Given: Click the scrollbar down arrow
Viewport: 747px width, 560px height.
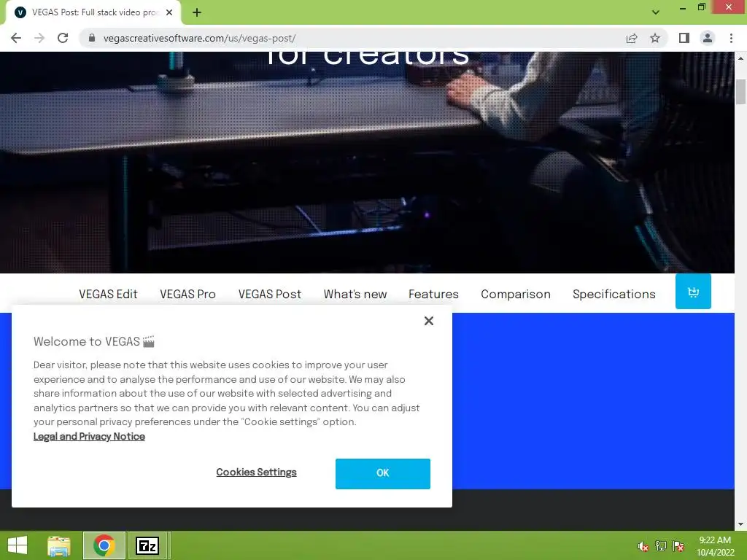Looking at the screenshot, I should [741, 524].
